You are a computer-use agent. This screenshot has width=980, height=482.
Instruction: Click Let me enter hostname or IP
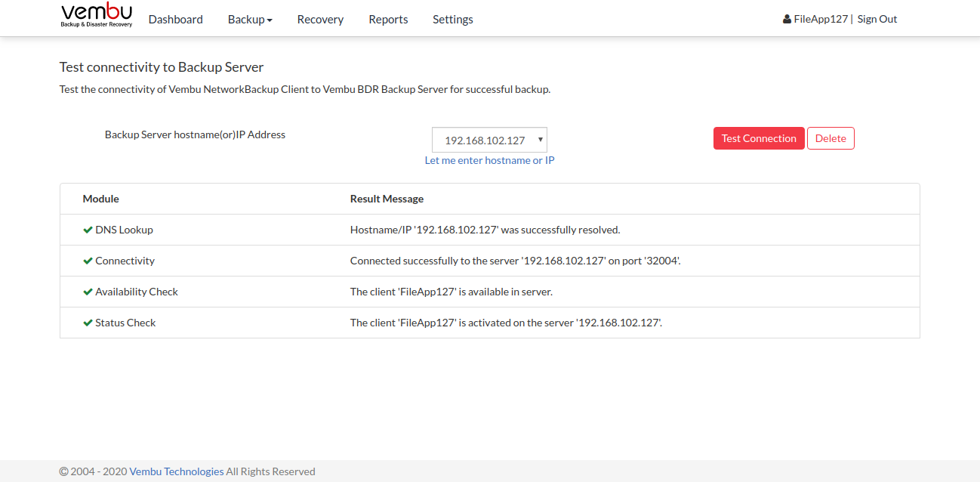click(x=489, y=160)
